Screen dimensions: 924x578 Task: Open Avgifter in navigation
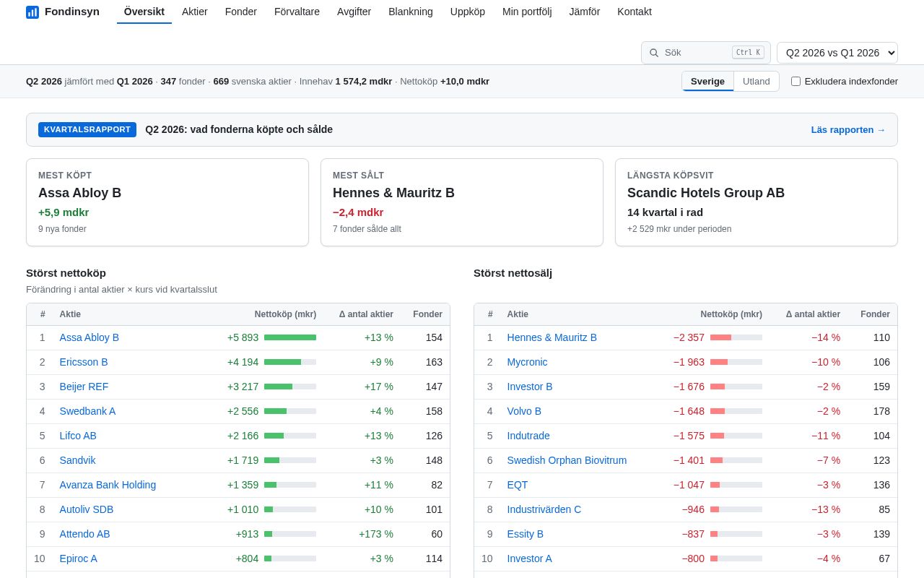[x=354, y=12]
